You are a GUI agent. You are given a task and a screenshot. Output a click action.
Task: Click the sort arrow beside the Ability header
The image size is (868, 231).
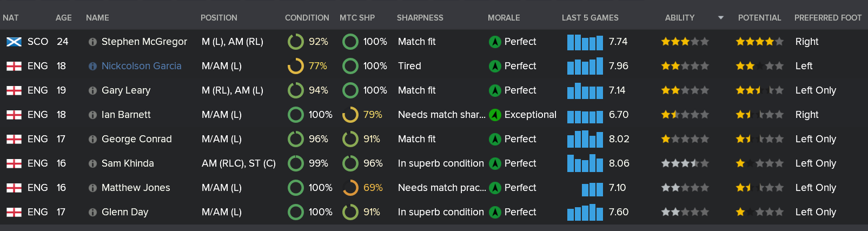point(720,18)
